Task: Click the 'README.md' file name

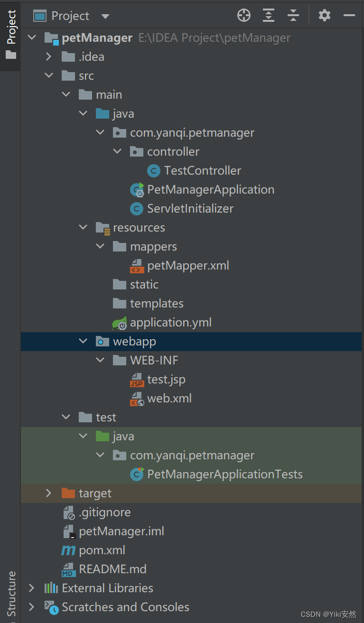Action: tap(112, 569)
